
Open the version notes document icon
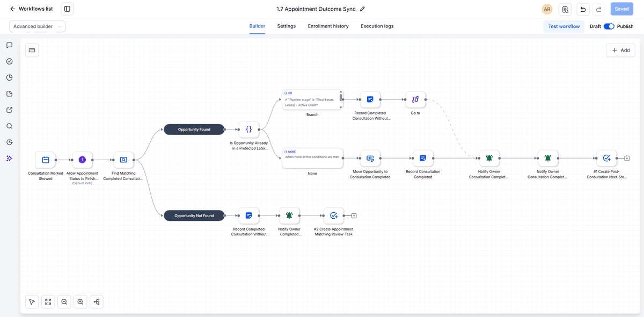click(565, 9)
